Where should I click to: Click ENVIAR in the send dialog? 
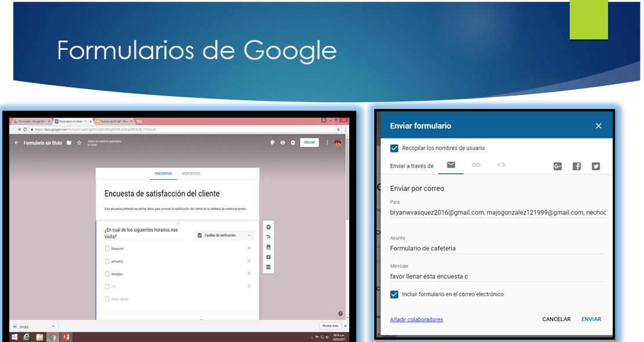[591, 319]
